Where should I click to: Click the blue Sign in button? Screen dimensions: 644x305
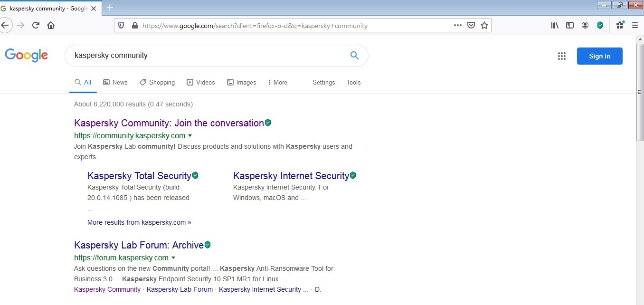pos(600,56)
